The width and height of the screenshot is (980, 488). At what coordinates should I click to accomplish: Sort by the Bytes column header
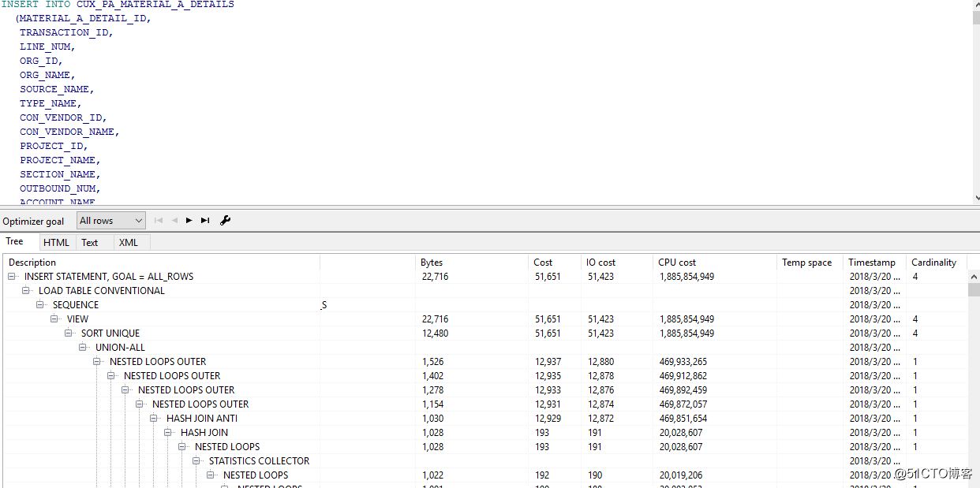point(472,263)
